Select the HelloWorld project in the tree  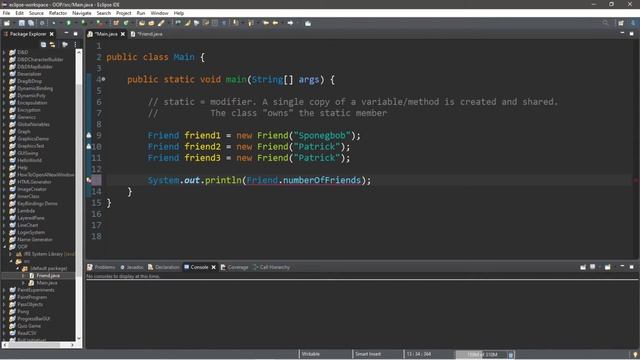click(29, 160)
